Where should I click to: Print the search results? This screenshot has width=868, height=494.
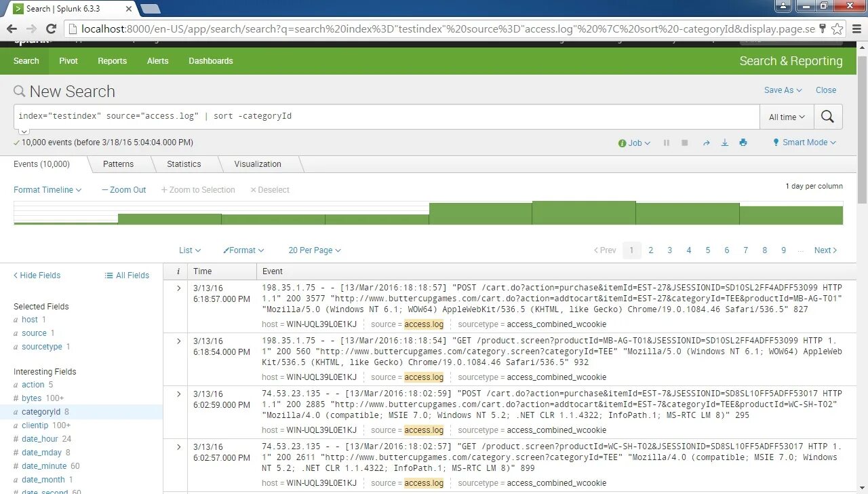pyautogui.click(x=743, y=143)
